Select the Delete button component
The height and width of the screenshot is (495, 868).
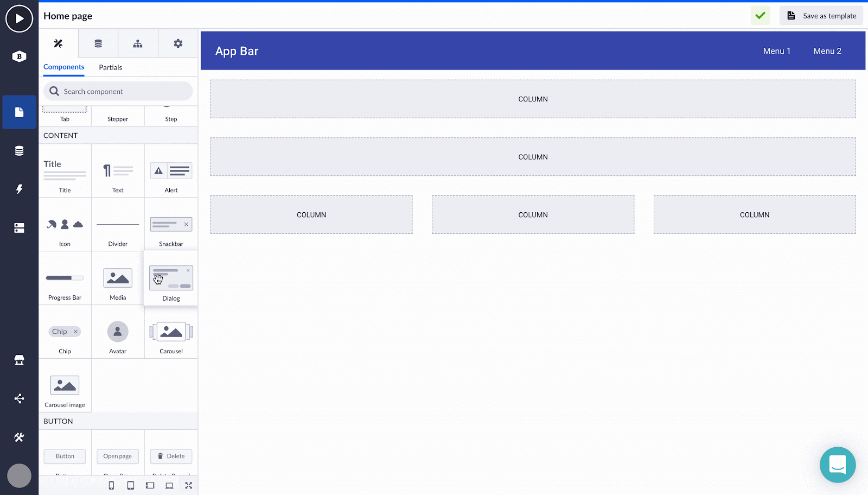pos(171,456)
